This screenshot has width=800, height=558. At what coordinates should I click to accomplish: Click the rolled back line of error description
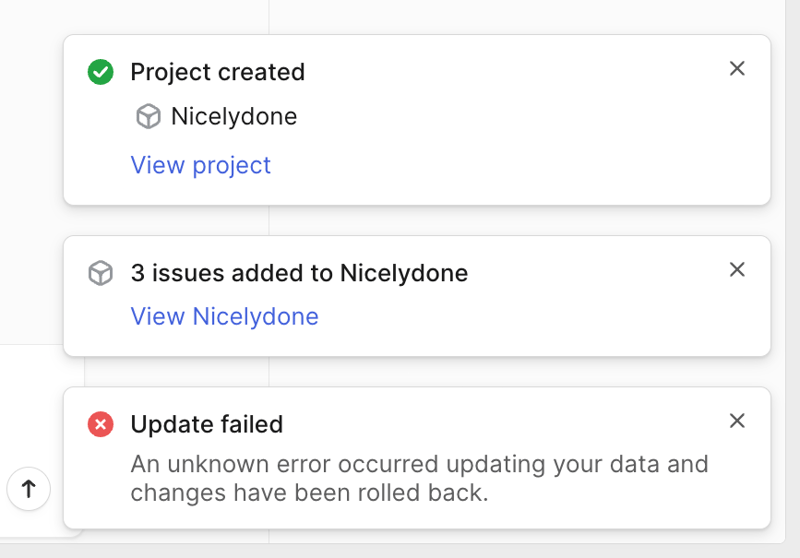pos(309,493)
